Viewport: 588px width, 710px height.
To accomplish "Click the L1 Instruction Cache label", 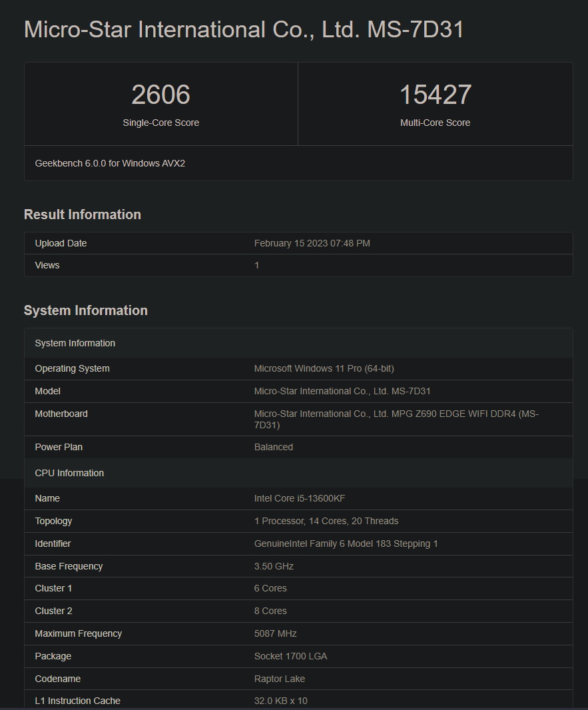I will point(77,701).
